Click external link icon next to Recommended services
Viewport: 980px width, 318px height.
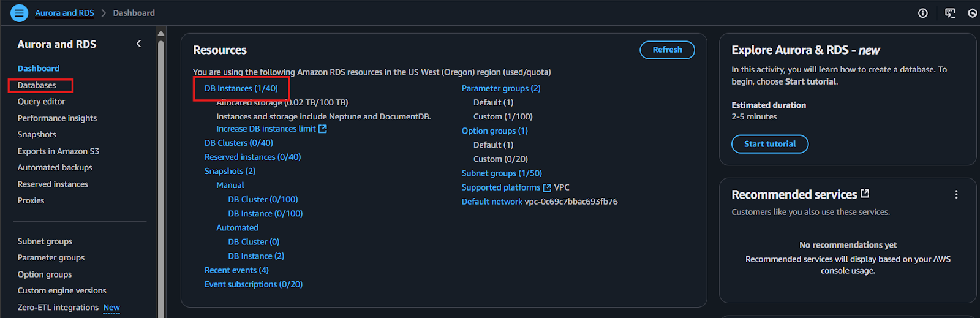pos(865,194)
